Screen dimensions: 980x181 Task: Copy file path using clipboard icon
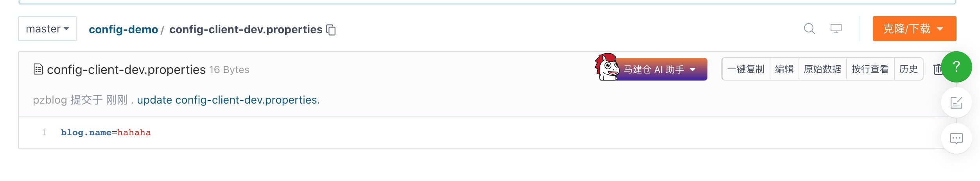click(x=331, y=30)
